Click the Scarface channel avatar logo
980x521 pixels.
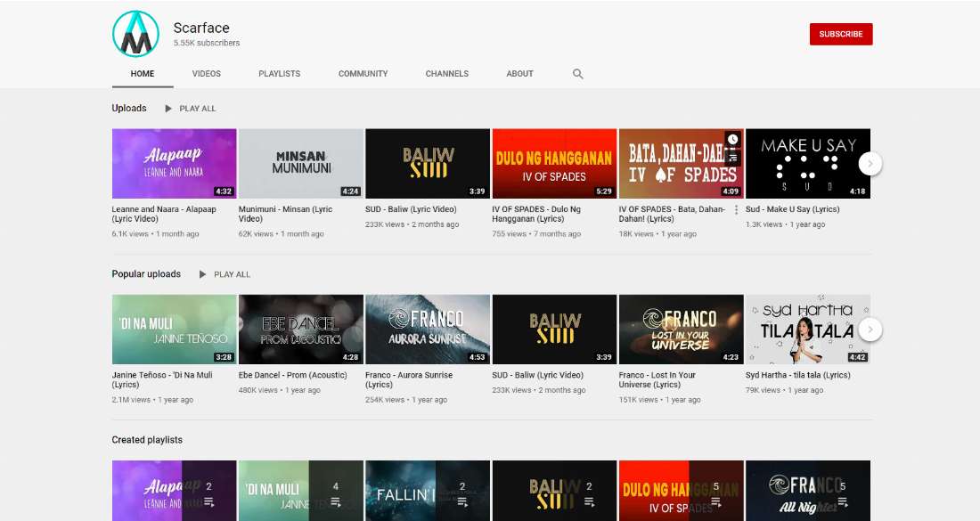coord(135,34)
